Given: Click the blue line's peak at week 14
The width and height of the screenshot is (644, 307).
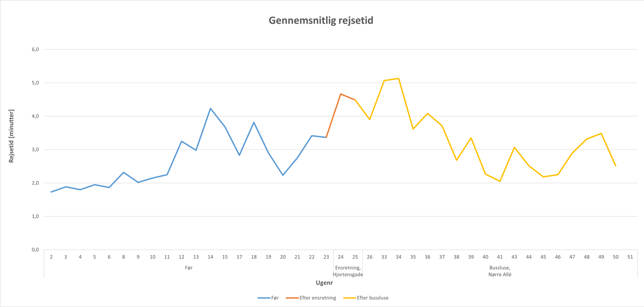Looking at the screenshot, I should click(210, 109).
